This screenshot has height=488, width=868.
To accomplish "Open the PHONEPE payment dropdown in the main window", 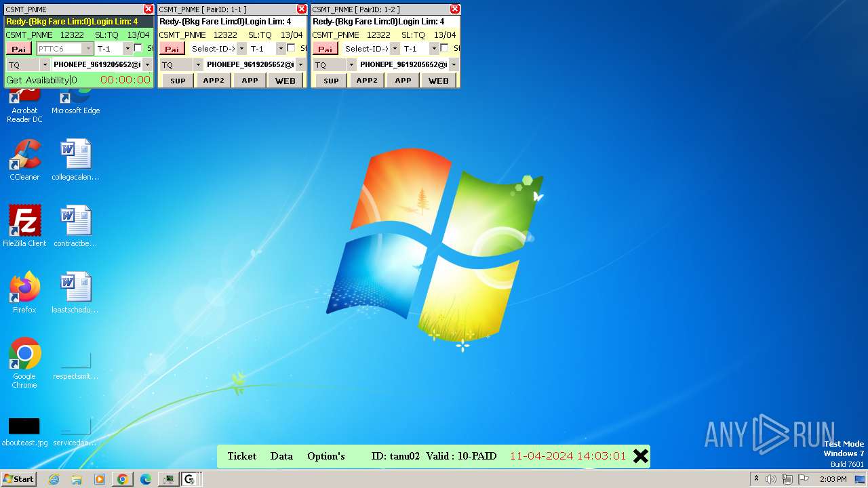I will tap(147, 65).
